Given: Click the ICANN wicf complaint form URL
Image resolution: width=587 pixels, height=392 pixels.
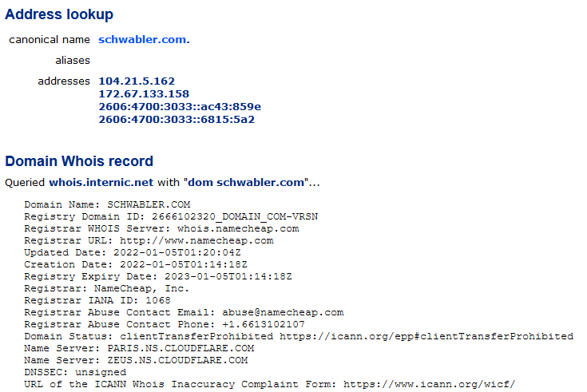Looking at the screenshot, I should 430,384.
